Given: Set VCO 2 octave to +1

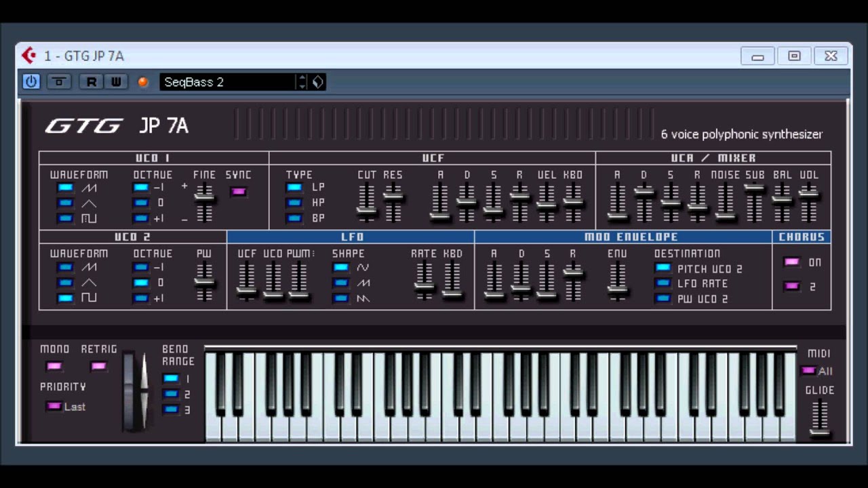Looking at the screenshot, I should click(140, 298).
